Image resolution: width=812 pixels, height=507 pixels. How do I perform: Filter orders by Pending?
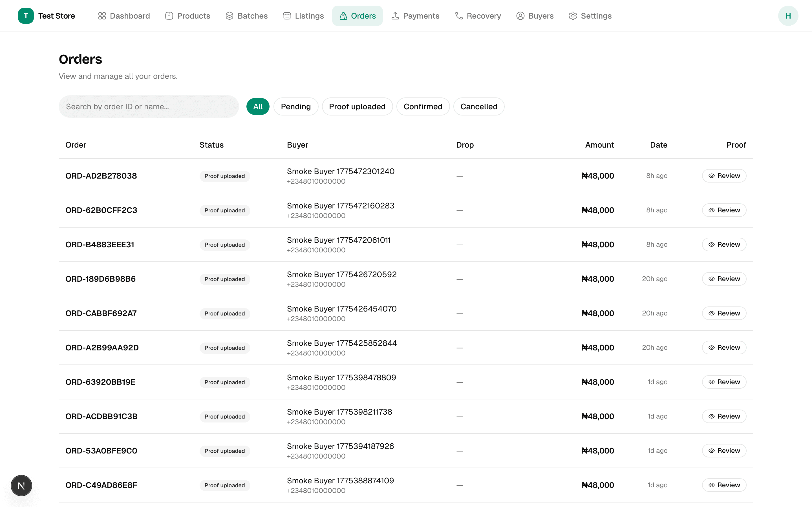pos(295,107)
